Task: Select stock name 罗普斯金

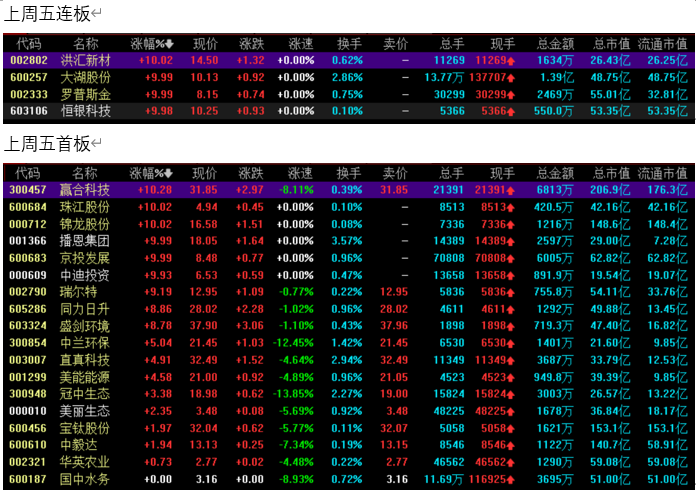Action: [85, 94]
